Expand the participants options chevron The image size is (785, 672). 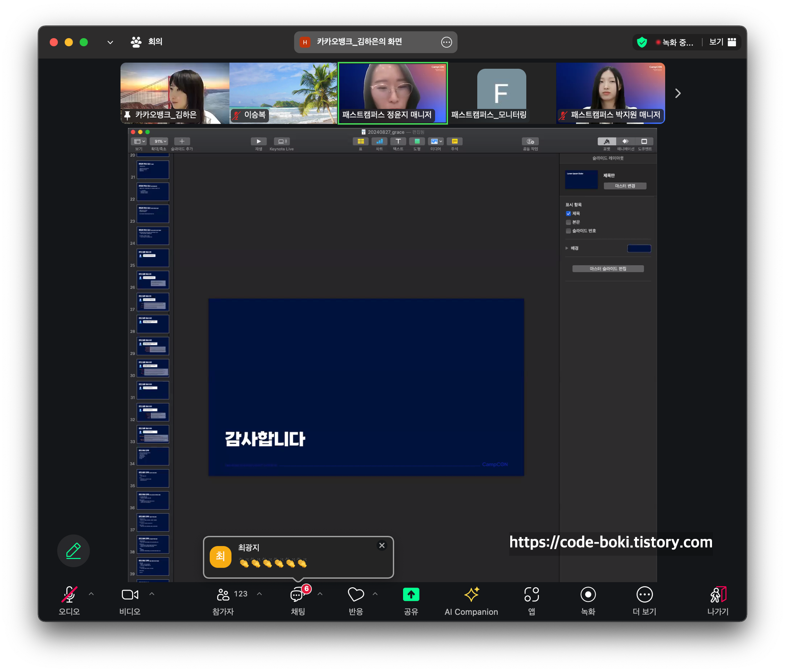(x=259, y=594)
